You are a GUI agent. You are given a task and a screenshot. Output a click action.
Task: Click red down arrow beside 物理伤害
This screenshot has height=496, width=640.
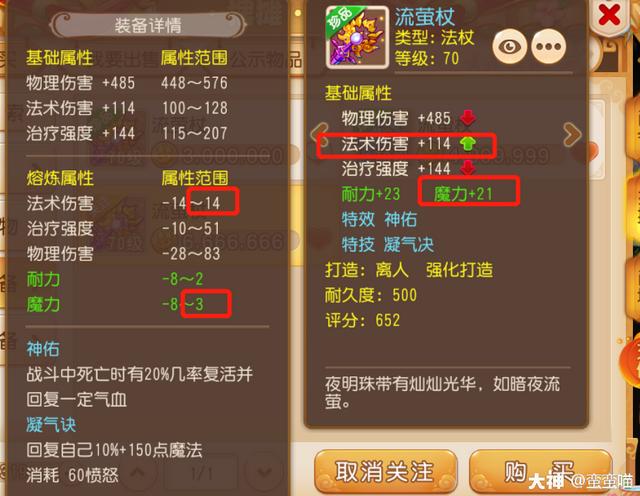pyautogui.click(x=468, y=118)
